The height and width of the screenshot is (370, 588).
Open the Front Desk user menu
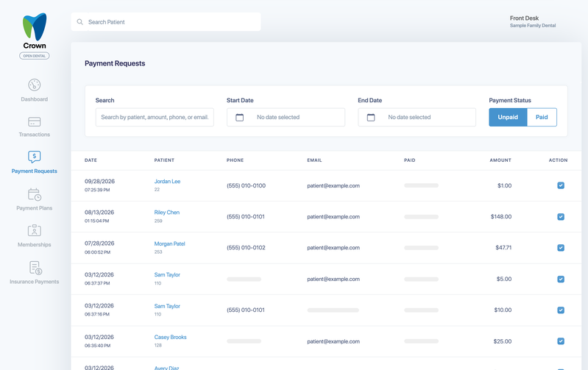pos(533,21)
